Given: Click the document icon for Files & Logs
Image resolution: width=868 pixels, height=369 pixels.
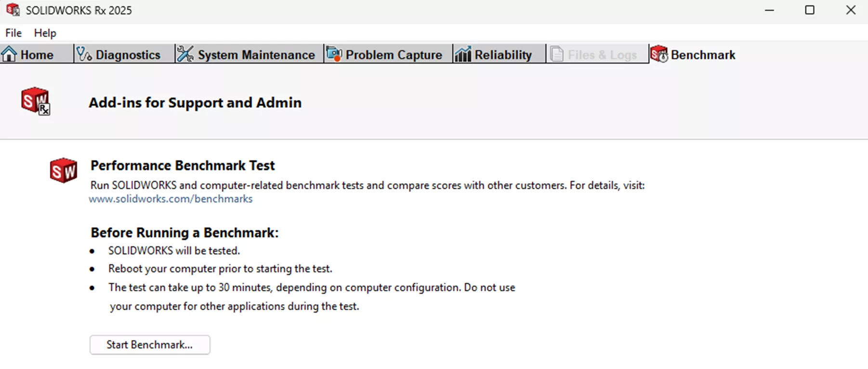Looking at the screenshot, I should tap(556, 54).
